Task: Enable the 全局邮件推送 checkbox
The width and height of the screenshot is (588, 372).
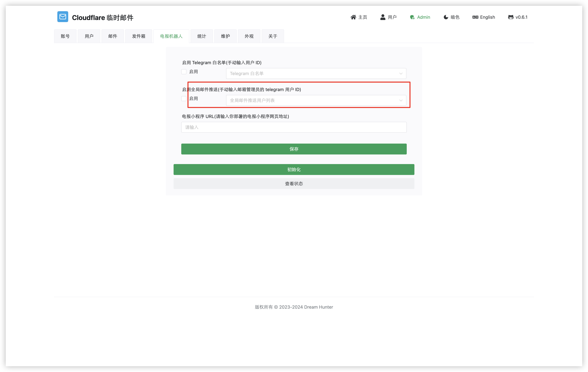Action: (184, 99)
